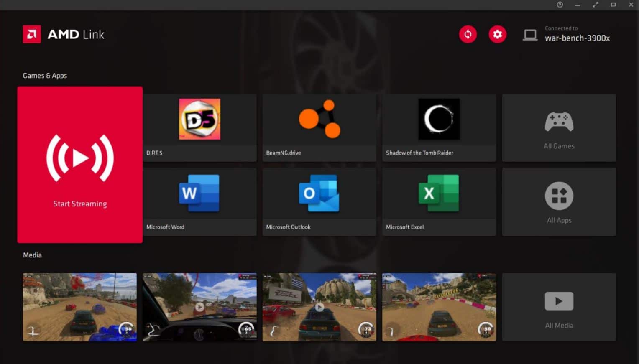This screenshot has width=639, height=364.
Task: Click the connected computer laptop icon
Action: click(x=530, y=35)
